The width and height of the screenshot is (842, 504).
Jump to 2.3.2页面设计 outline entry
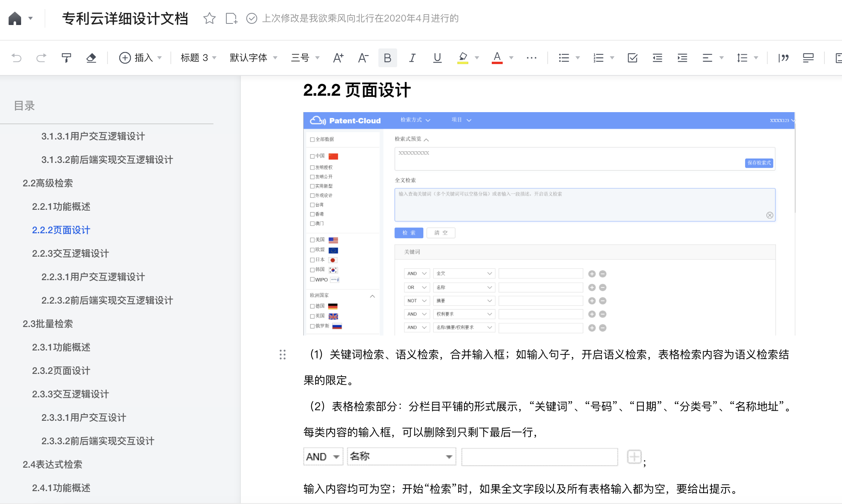[61, 371]
